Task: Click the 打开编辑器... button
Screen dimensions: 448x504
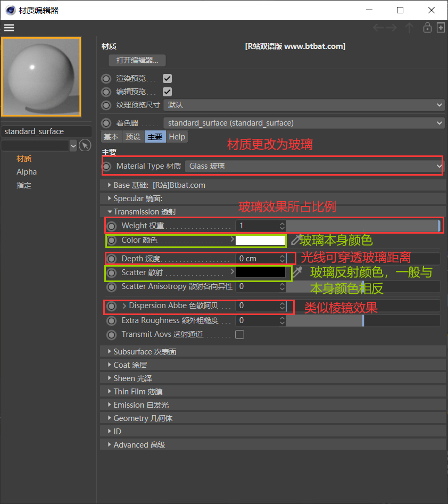Action: pos(137,60)
